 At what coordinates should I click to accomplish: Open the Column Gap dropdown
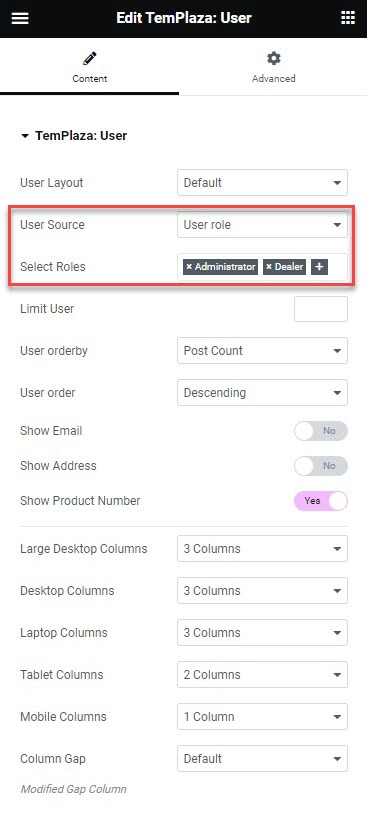click(262, 758)
